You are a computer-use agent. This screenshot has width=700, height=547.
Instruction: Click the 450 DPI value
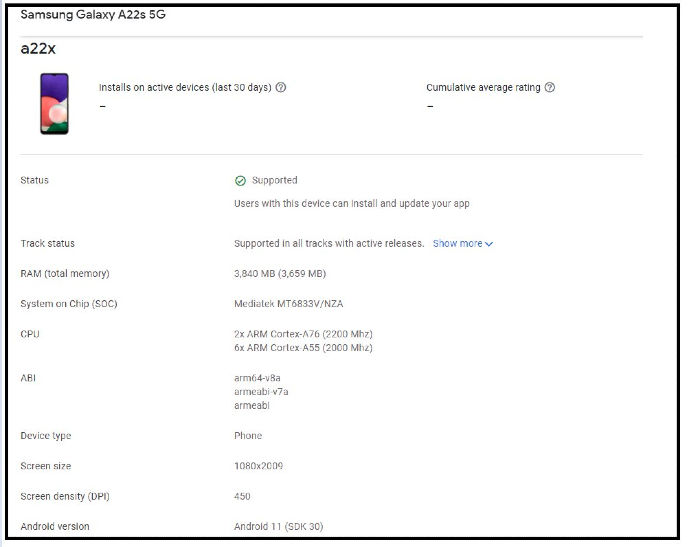coord(242,496)
